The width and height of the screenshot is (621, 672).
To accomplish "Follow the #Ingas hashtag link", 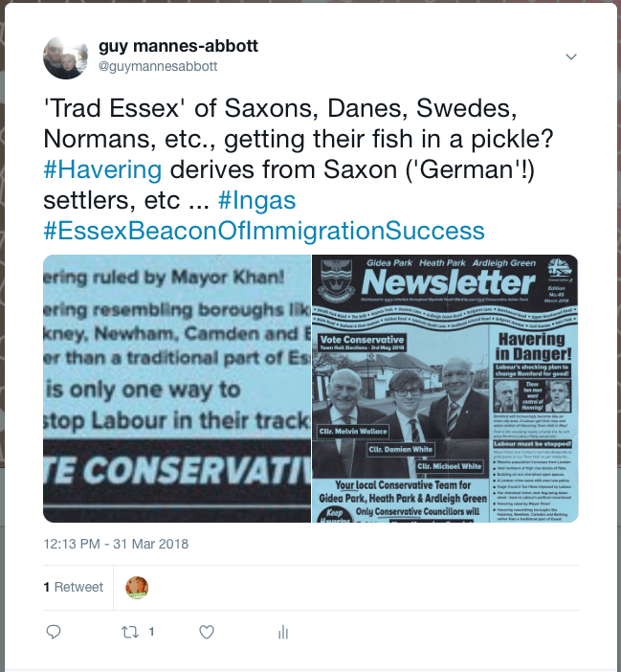I will click(256, 203).
